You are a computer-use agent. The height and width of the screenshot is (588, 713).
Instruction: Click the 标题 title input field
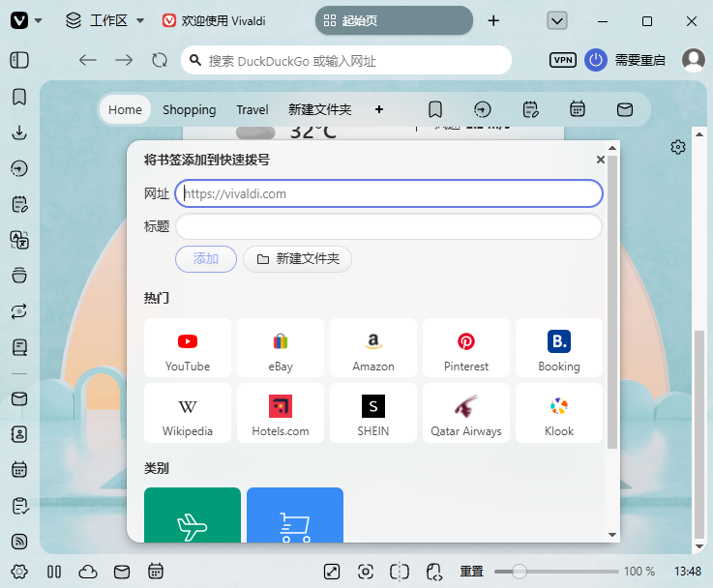[389, 226]
